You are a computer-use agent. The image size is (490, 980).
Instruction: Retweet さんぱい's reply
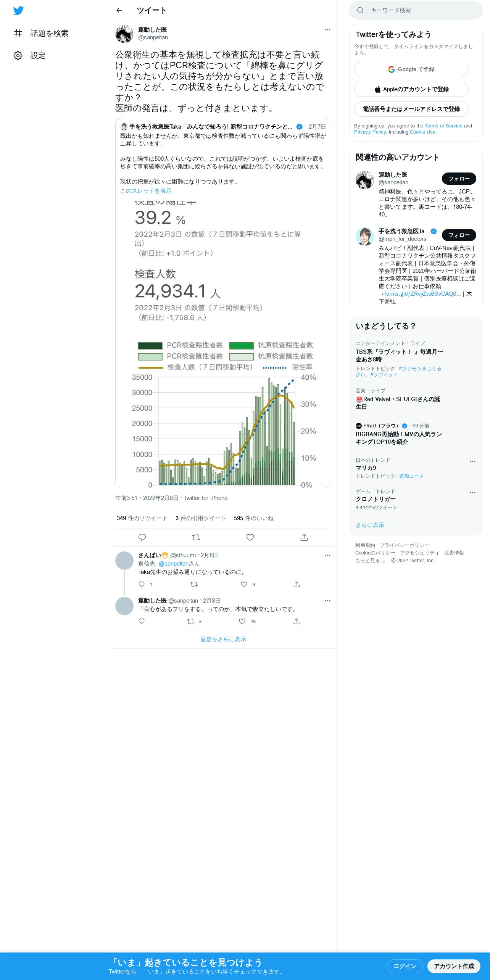pyautogui.click(x=194, y=584)
